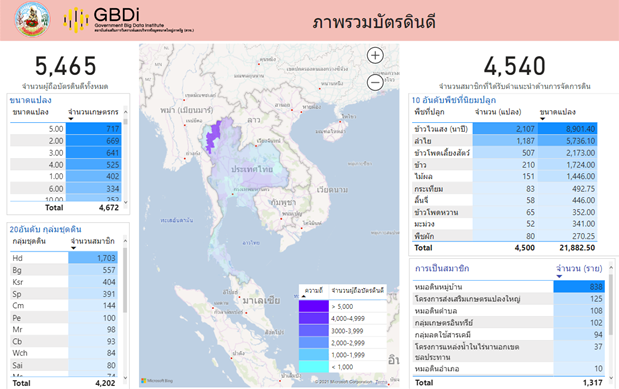Click the round government emblem logo
619x389 pixels.
coord(32,19)
